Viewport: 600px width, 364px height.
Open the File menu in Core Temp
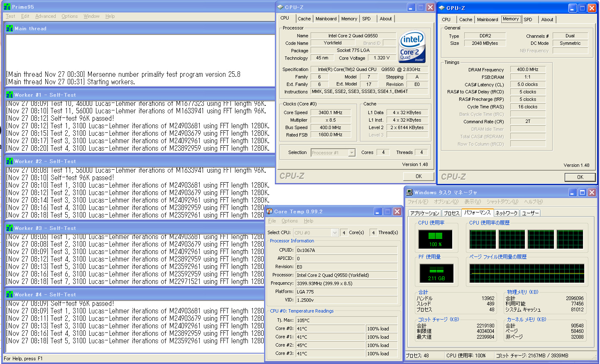(272, 221)
